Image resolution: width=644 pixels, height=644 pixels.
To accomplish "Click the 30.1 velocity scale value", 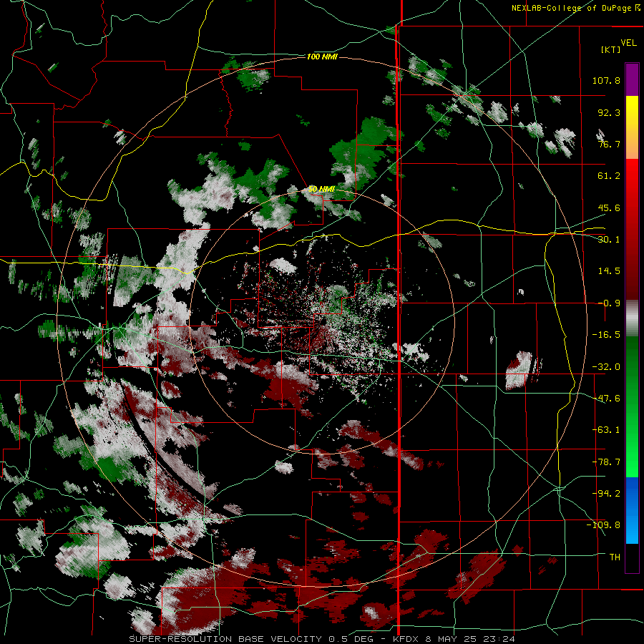I will pyautogui.click(x=609, y=240).
